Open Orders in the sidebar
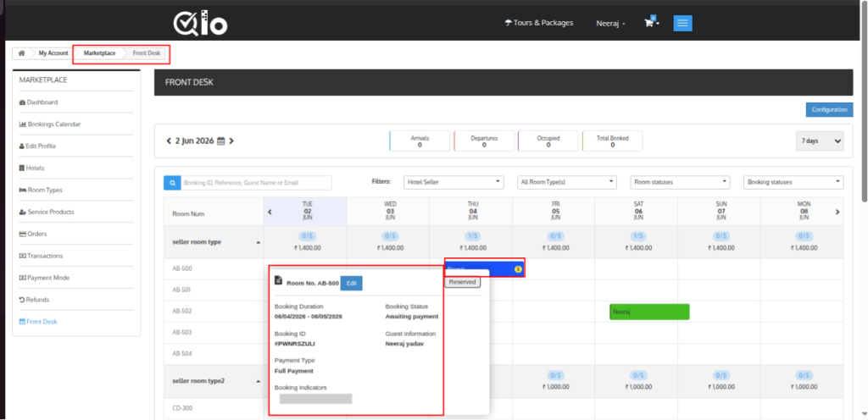The height and width of the screenshot is (420, 868). (x=33, y=234)
